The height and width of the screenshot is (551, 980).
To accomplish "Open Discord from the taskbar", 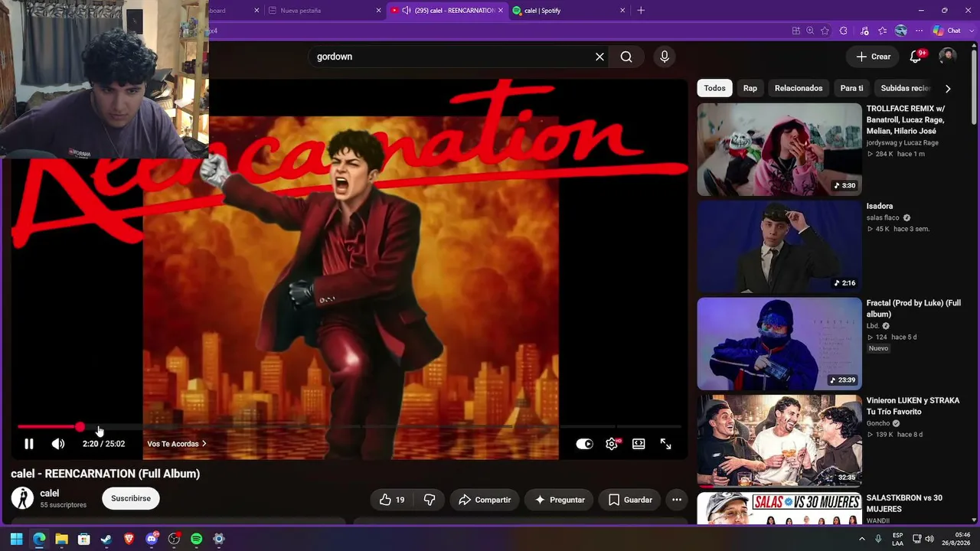I will coord(152,540).
